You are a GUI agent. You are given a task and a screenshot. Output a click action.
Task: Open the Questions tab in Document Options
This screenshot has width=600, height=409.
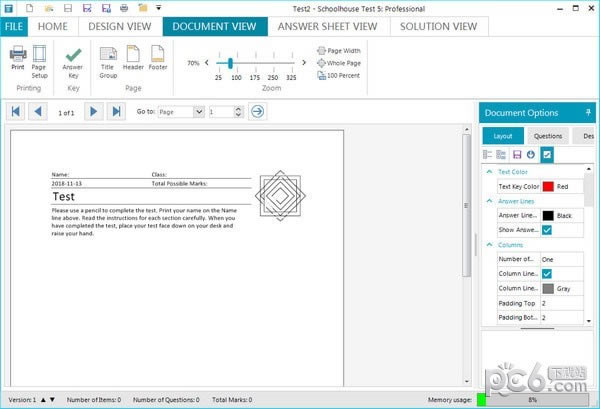547,136
